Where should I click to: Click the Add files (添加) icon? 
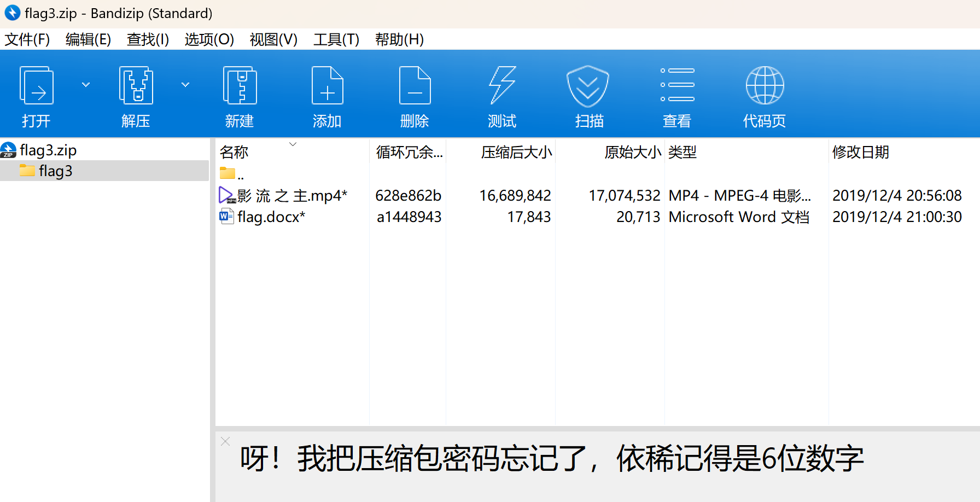point(327,85)
